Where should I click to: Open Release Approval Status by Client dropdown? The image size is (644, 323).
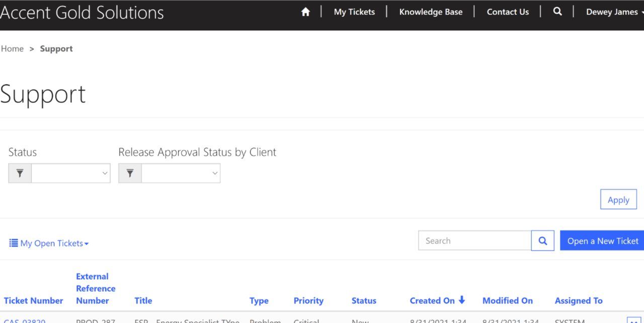[181, 173]
